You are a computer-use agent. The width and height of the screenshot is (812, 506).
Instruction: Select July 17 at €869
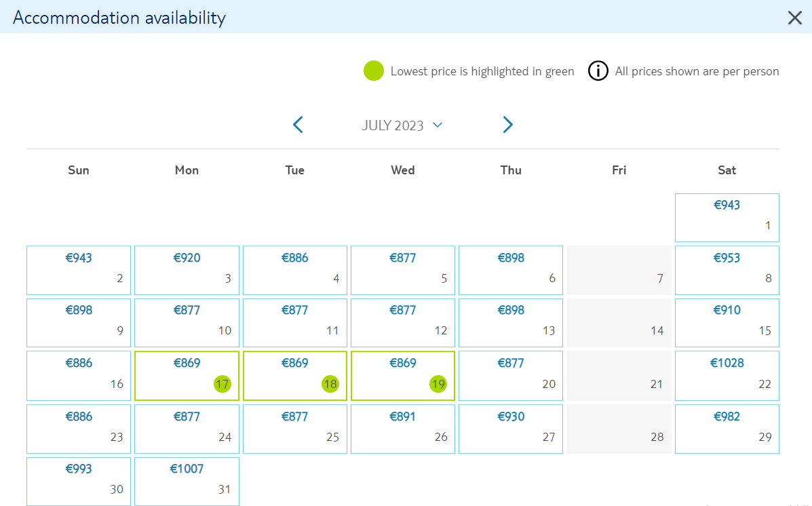pos(187,376)
